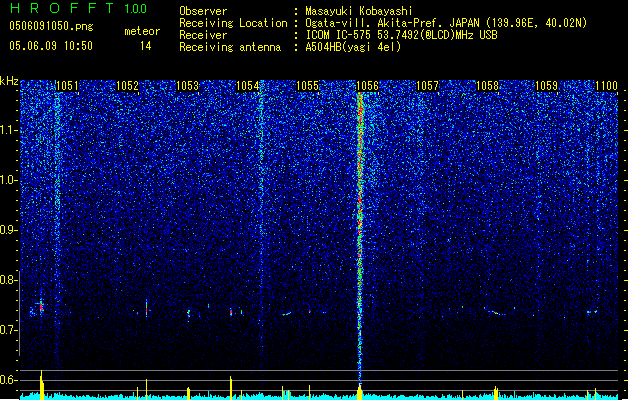Click the HROFFT program title text
The image size is (629, 400).
coord(62,8)
